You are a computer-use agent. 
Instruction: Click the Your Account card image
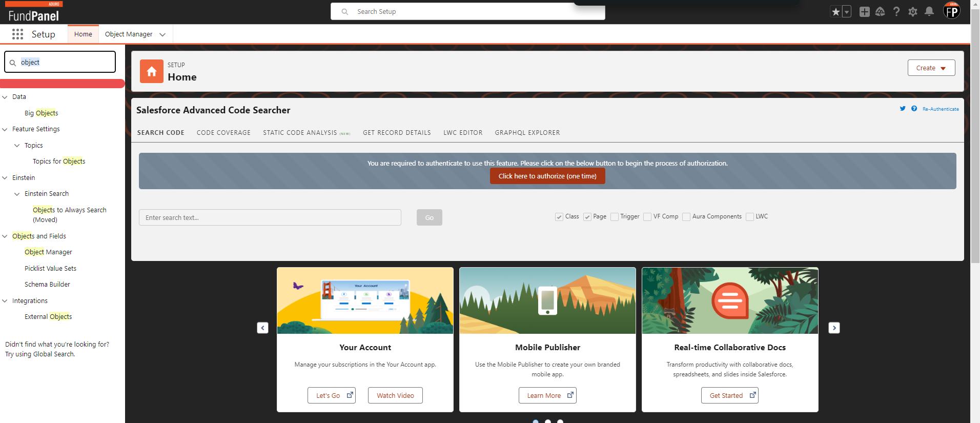[x=365, y=300]
